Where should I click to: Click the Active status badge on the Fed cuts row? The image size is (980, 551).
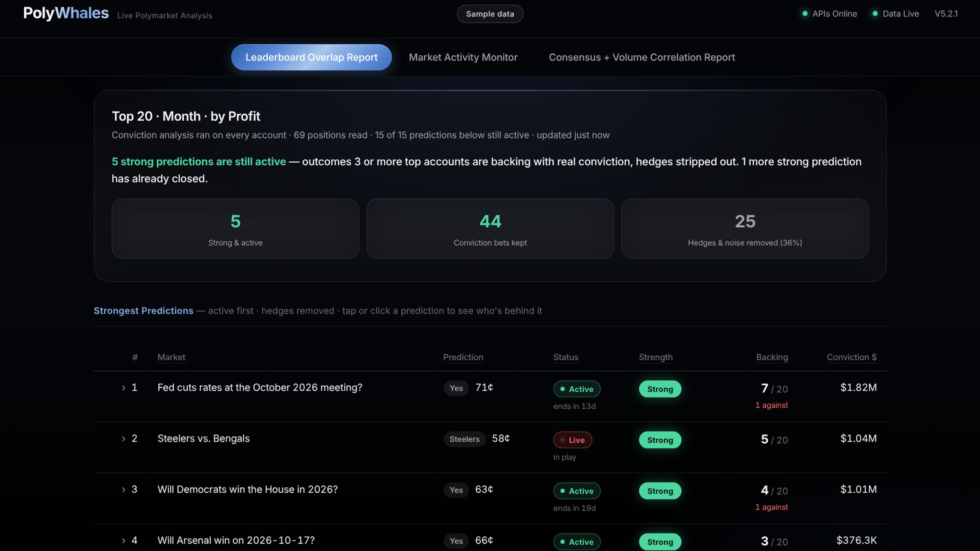[x=577, y=389]
